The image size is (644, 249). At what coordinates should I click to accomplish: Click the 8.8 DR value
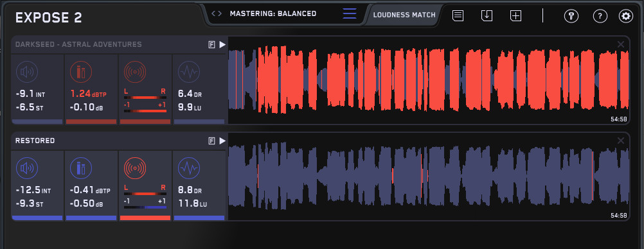pos(190,191)
